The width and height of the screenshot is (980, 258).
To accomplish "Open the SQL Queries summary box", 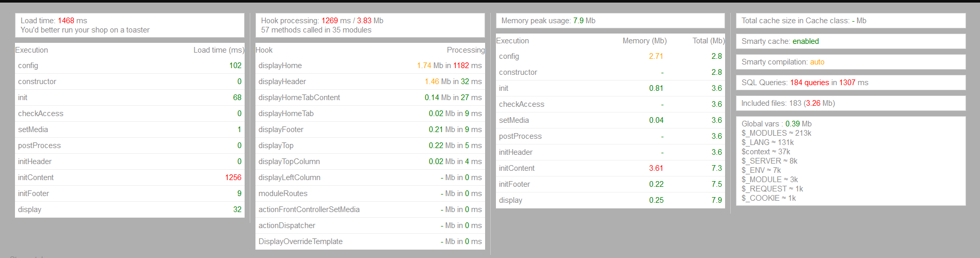I will [x=850, y=83].
